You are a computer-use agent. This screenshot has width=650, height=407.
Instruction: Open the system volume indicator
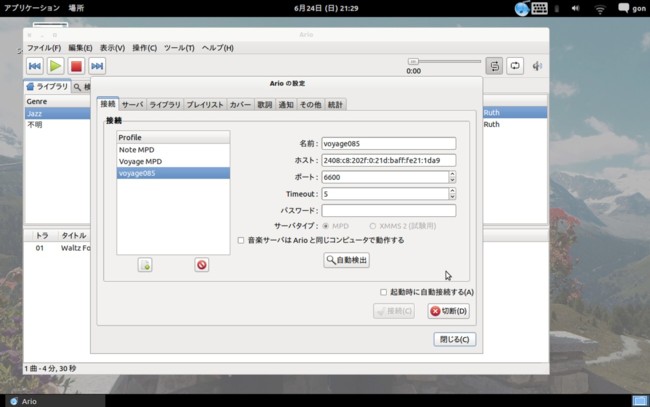(575, 8)
